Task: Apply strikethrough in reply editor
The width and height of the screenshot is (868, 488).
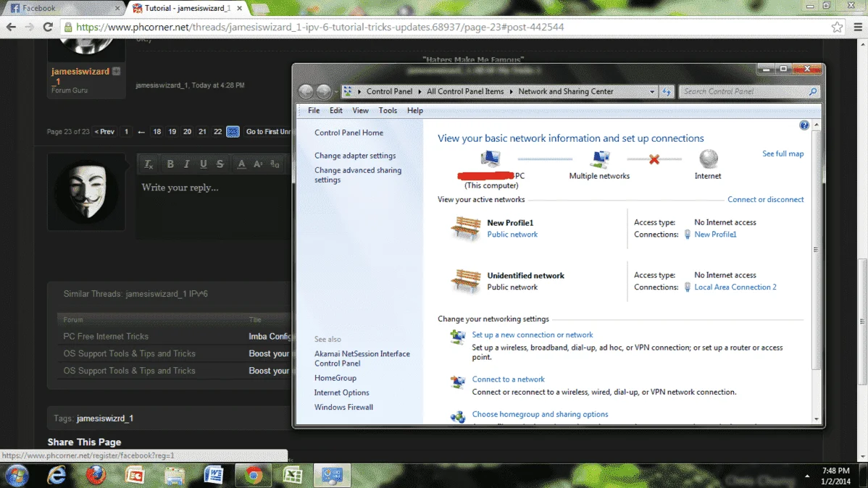Action: point(220,164)
